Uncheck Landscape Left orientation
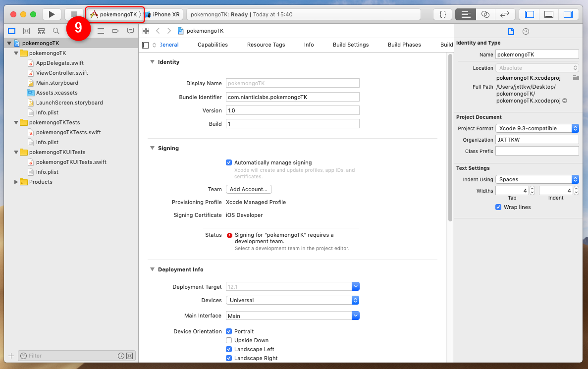 [x=229, y=349]
